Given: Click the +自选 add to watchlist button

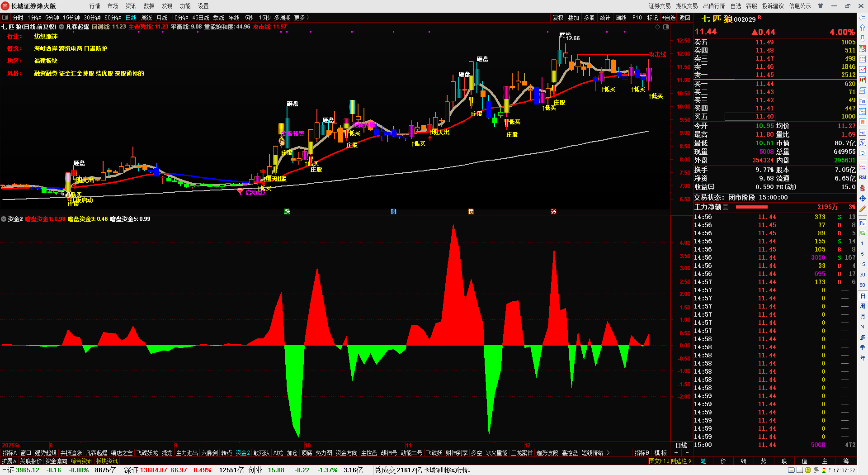Looking at the screenshot, I should tap(669, 18).
